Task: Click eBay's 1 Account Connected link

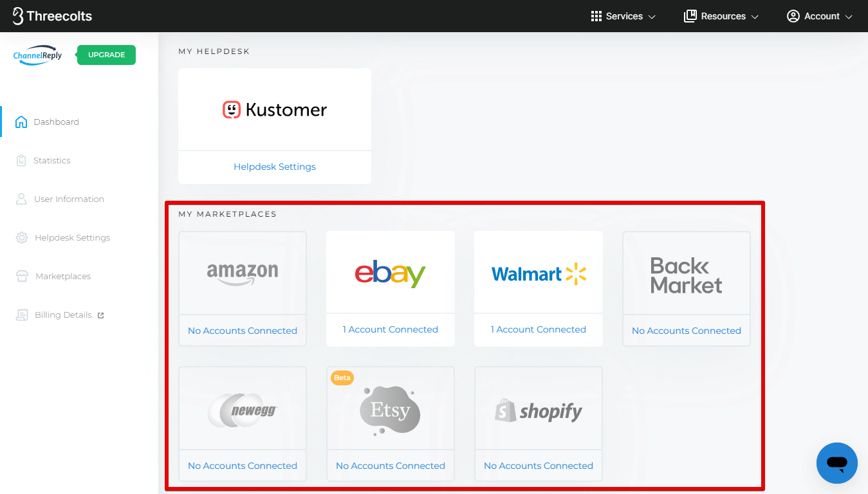Action: (x=391, y=329)
